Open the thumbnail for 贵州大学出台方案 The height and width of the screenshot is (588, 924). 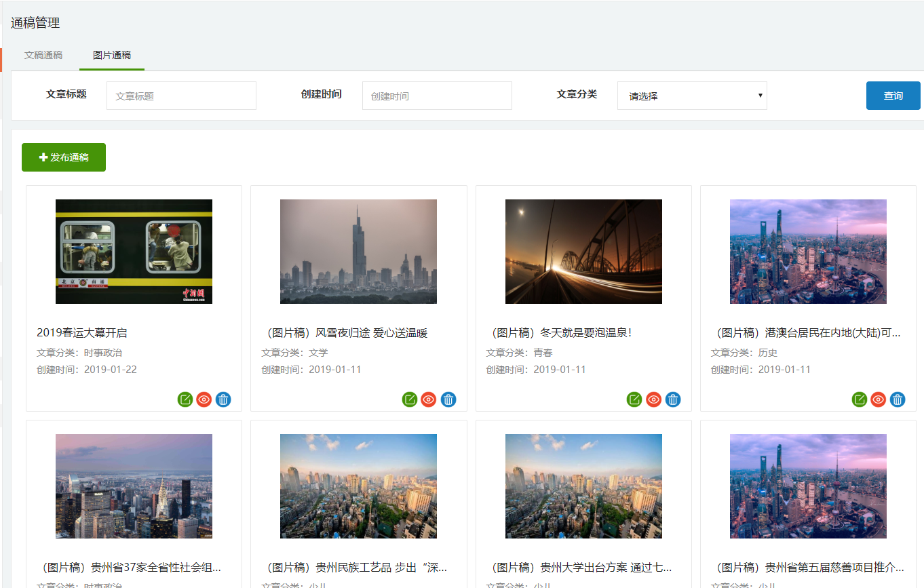coord(583,486)
